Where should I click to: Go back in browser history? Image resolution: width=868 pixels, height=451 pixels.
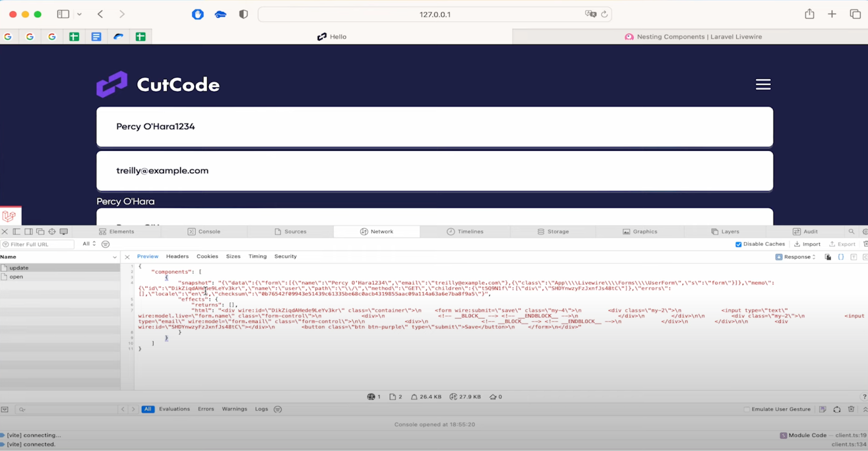click(x=100, y=14)
